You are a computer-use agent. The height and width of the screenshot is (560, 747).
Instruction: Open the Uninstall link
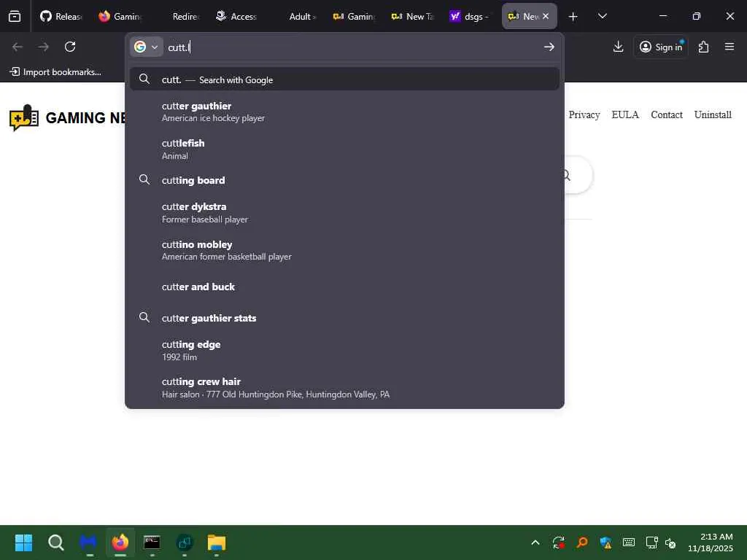(713, 114)
